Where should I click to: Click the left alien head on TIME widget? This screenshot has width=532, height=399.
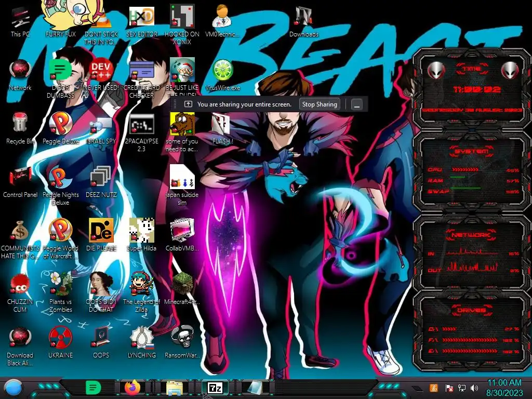436,70
